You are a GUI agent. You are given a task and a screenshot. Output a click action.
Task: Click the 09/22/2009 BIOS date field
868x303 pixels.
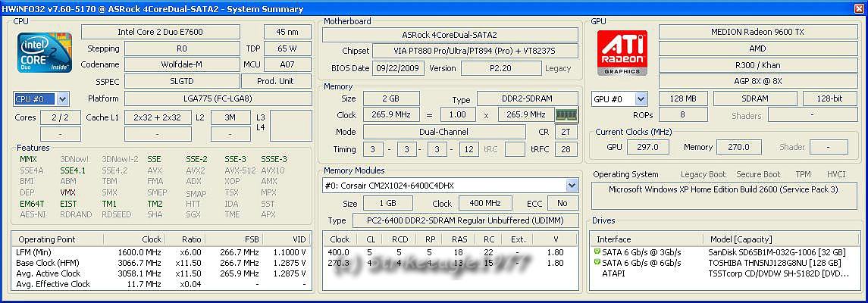click(399, 68)
